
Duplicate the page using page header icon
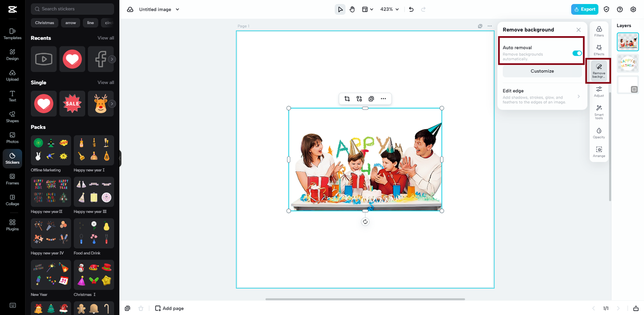pos(480,26)
